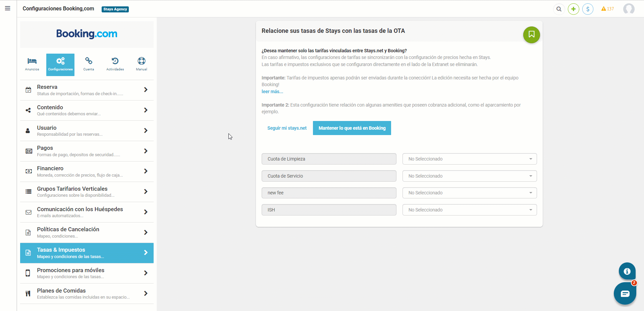The width and height of the screenshot is (644, 311).
Task: Open the hamburger menu icon
Action: point(7,8)
